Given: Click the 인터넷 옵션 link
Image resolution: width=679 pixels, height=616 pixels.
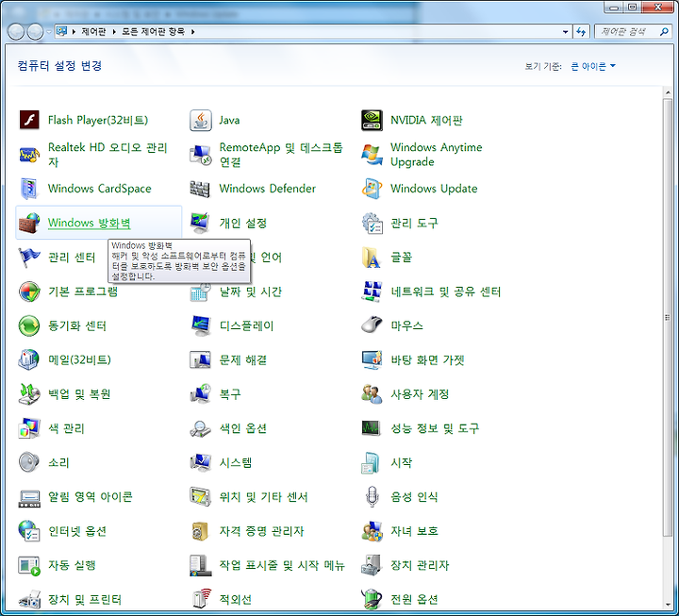Looking at the screenshot, I should click(x=77, y=531).
